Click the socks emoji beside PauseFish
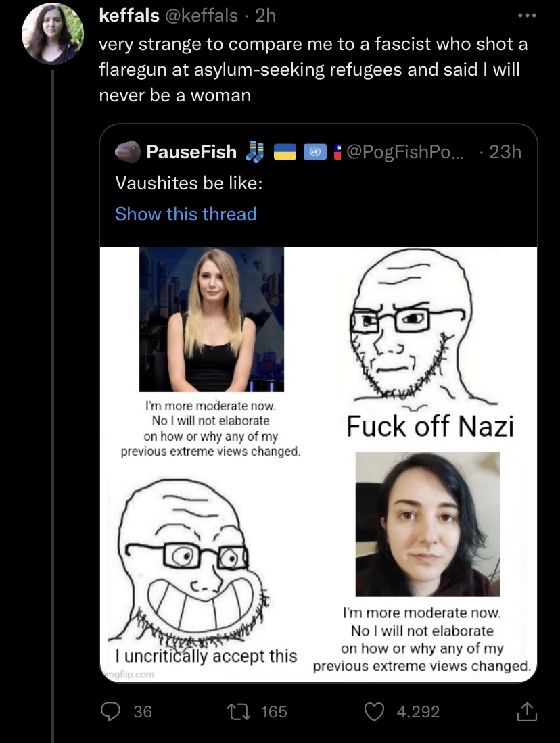560x743 pixels. coord(255,151)
